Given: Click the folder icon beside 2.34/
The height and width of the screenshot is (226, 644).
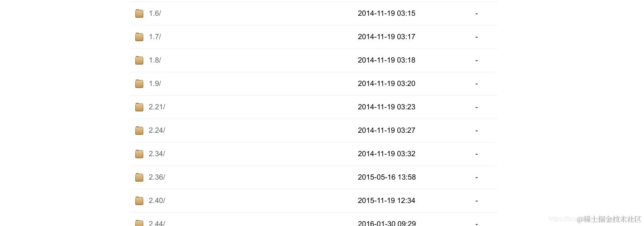Looking at the screenshot, I should tap(139, 154).
